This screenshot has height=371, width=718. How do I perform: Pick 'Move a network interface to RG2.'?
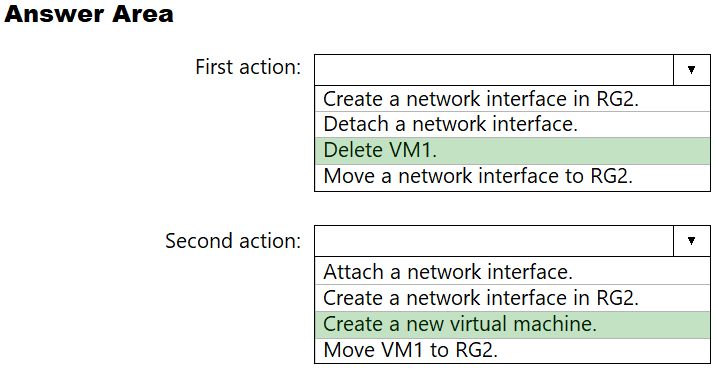(512, 177)
